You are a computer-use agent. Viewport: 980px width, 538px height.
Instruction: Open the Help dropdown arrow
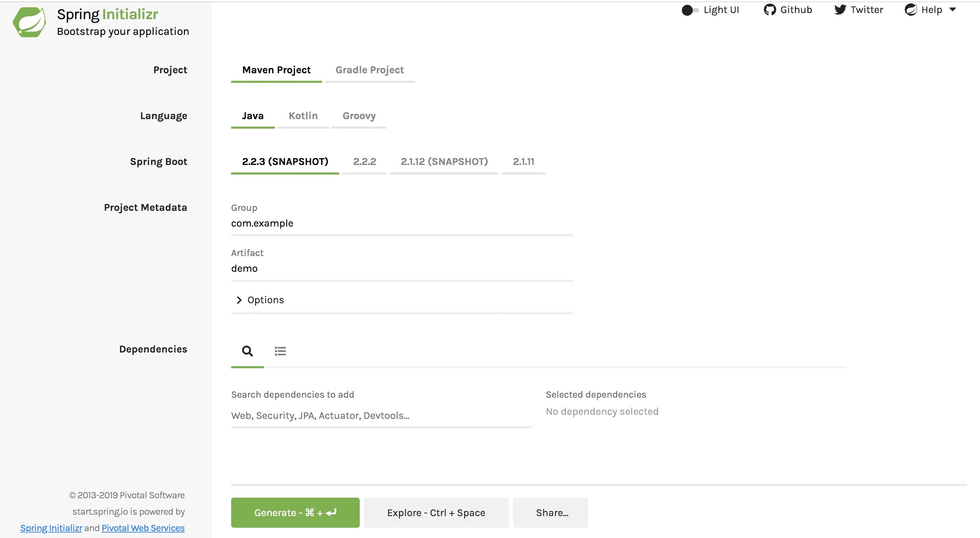tap(953, 10)
